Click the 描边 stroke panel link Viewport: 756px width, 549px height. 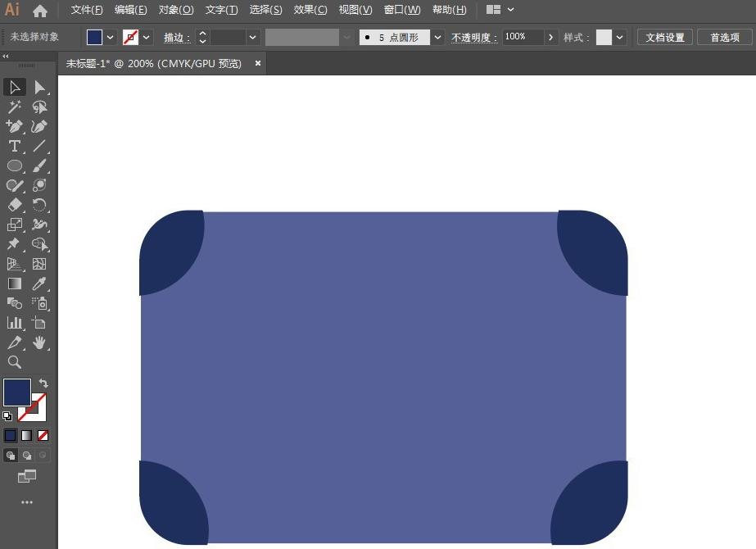tap(176, 38)
